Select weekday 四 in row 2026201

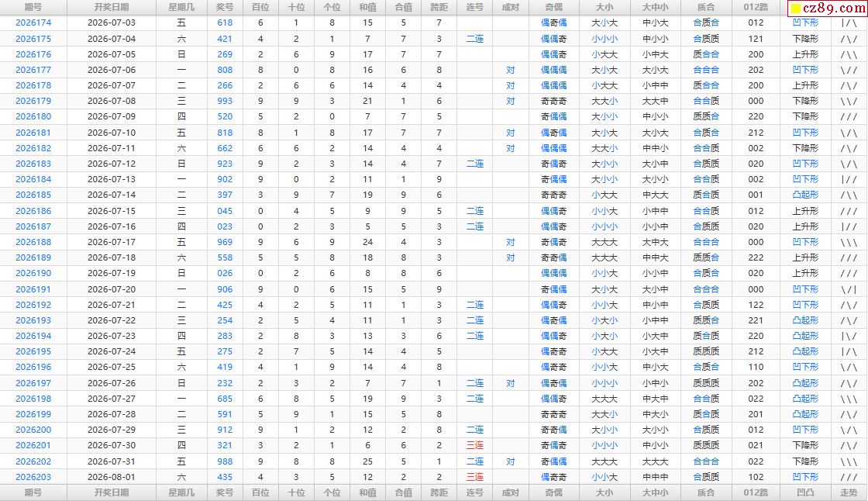[x=181, y=445]
